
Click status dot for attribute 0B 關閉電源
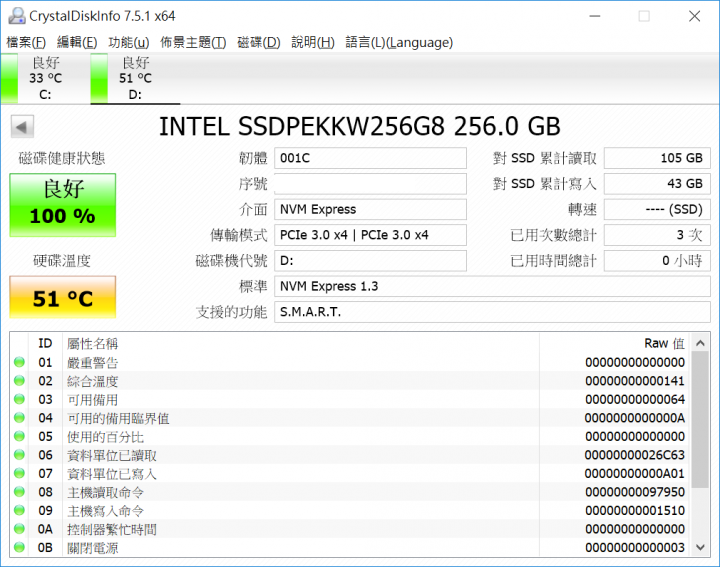(19, 547)
